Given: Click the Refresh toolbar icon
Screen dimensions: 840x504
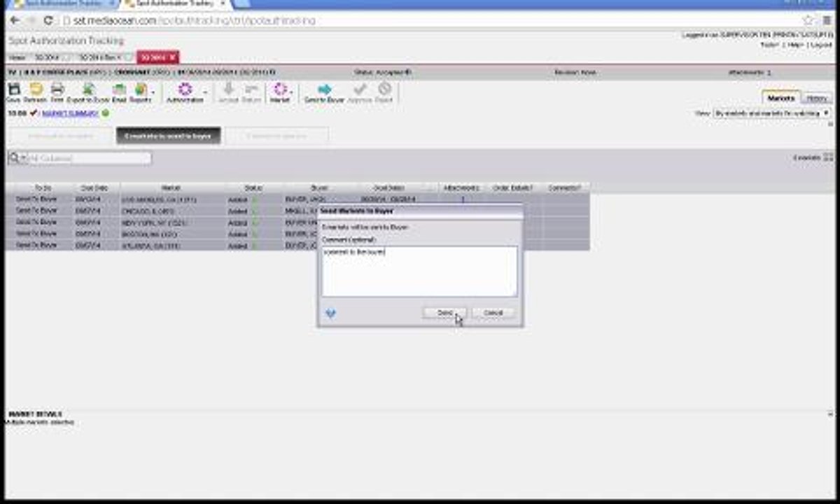Looking at the screenshot, I should [x=36, y=89].
